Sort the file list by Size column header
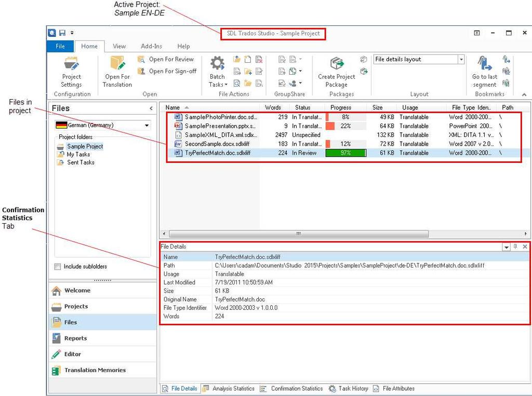This screenshot has height=396, width=532. [x=382, y=107]
